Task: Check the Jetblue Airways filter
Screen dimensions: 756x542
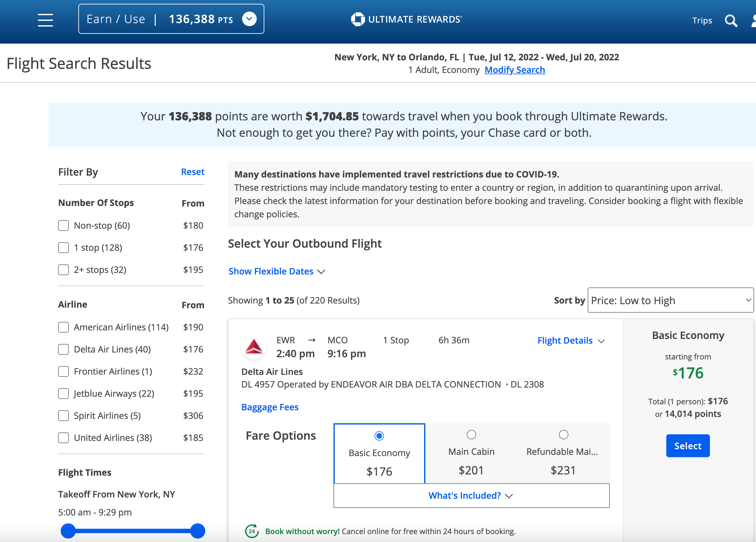Action: [x=63, y=394]
